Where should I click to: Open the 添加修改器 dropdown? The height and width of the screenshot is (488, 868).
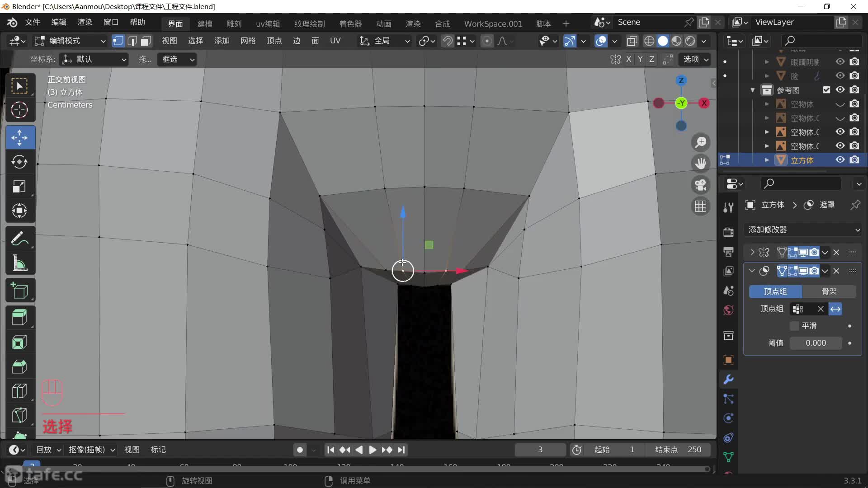pos(803,230)
